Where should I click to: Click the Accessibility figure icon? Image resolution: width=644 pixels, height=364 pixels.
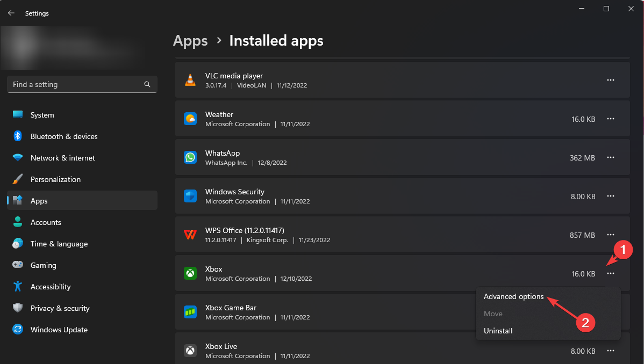click(18, 286)
